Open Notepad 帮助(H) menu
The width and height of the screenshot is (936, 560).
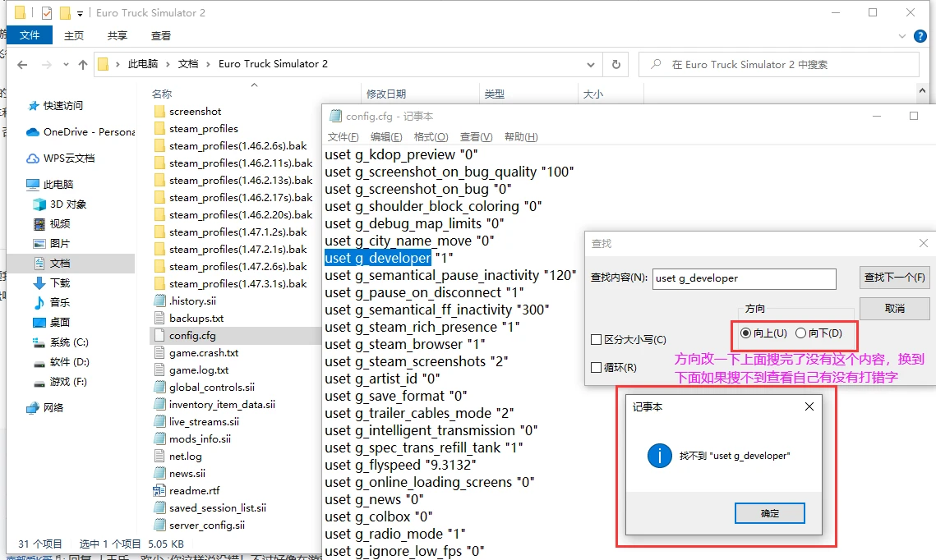click(521, 137)
